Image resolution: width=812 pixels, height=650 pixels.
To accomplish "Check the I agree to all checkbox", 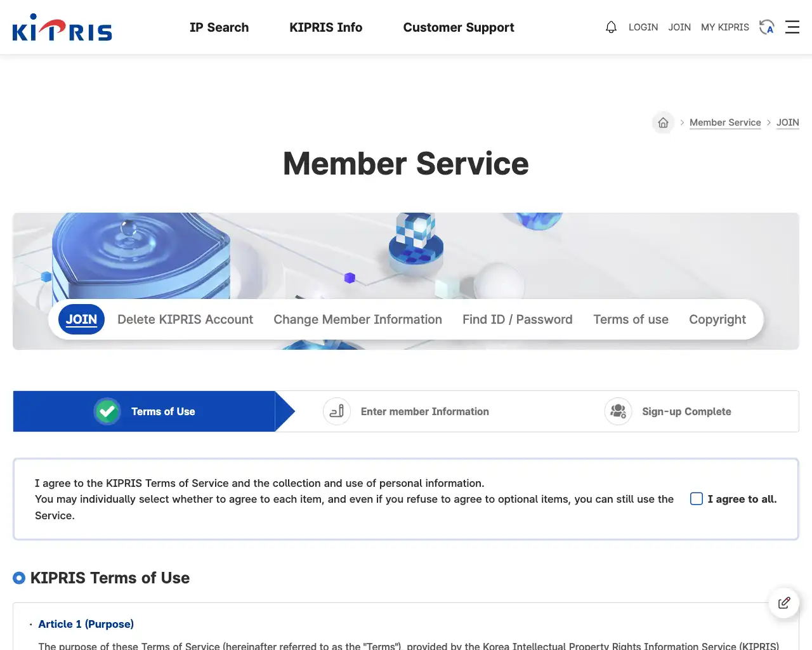I will coord(697,499).
